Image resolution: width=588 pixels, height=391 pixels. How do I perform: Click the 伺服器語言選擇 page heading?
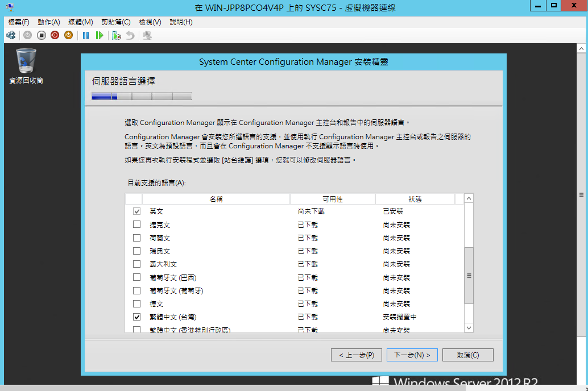pos(123,81)
